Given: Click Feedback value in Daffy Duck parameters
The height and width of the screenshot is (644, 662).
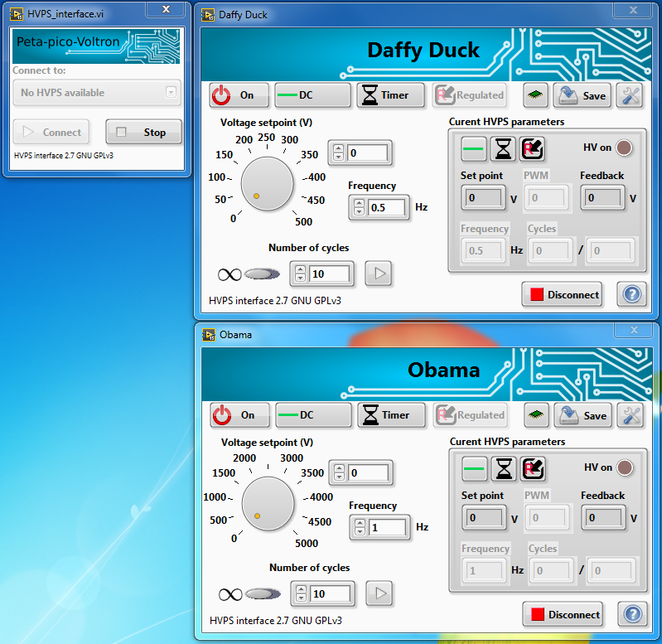Looking at the screenshot, I should click(x=602, y=198).
